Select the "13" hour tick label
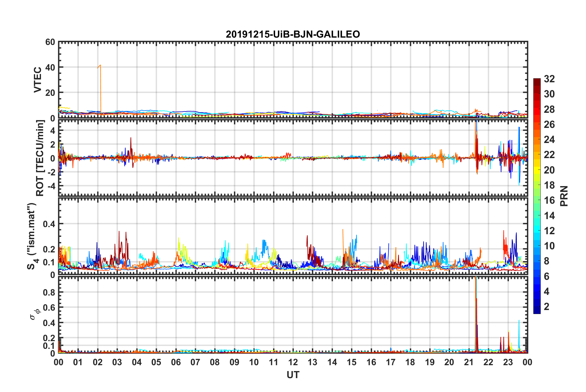 tap(312, 362)
